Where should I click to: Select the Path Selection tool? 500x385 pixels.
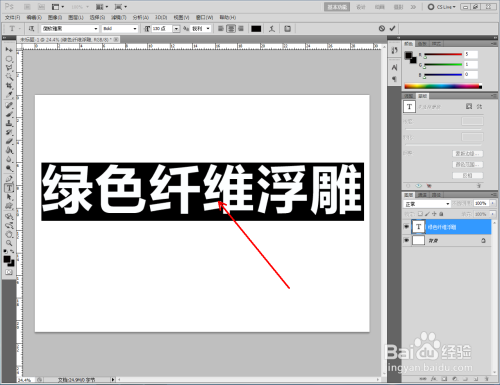pyautogui.click(x=9, y=197)
